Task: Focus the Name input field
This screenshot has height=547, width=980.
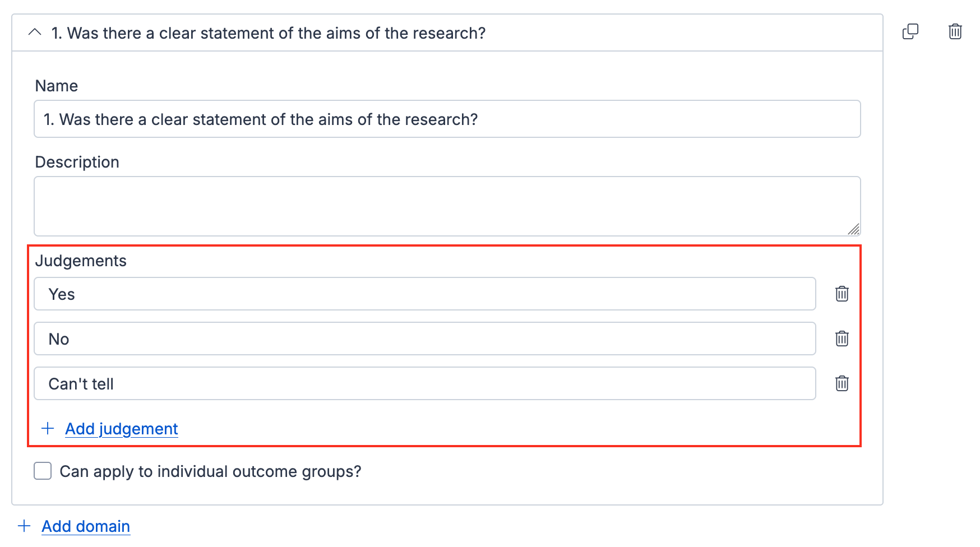Action: pyautogui.click(x=447, y=119)
